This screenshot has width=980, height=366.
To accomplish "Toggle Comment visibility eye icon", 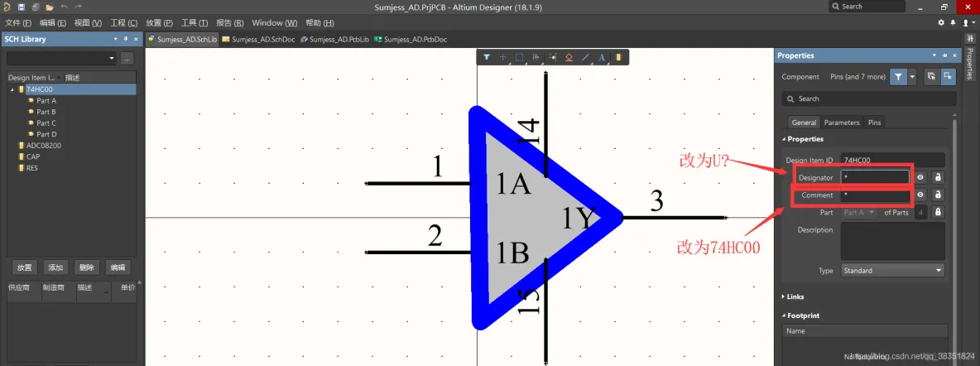I will point(920,195).
